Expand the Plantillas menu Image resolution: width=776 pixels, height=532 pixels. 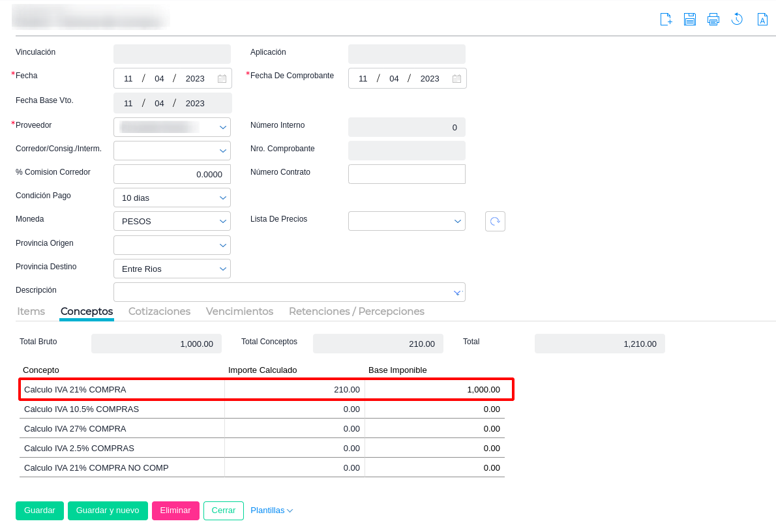tap(271, 510)
